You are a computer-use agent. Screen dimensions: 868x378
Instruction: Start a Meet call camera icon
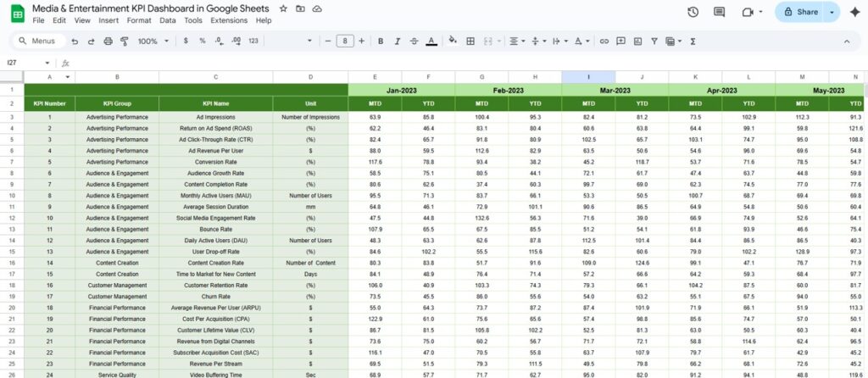point(748,12)
